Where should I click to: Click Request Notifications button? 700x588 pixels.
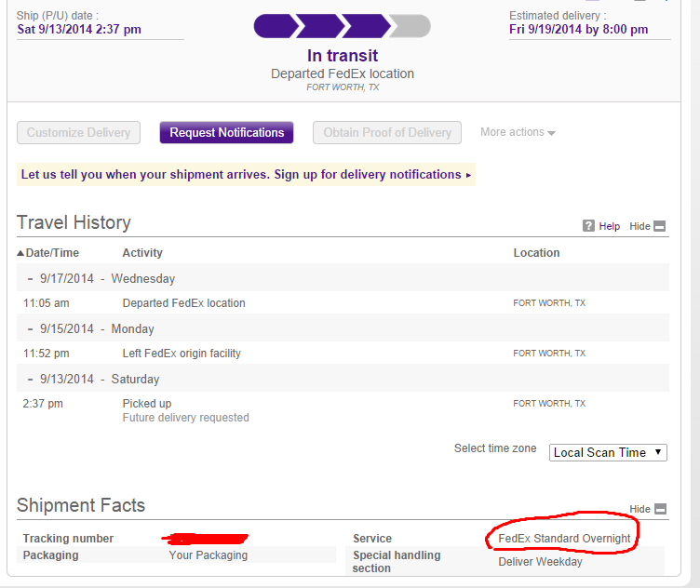pyautogui.click(x=227, y=132)
